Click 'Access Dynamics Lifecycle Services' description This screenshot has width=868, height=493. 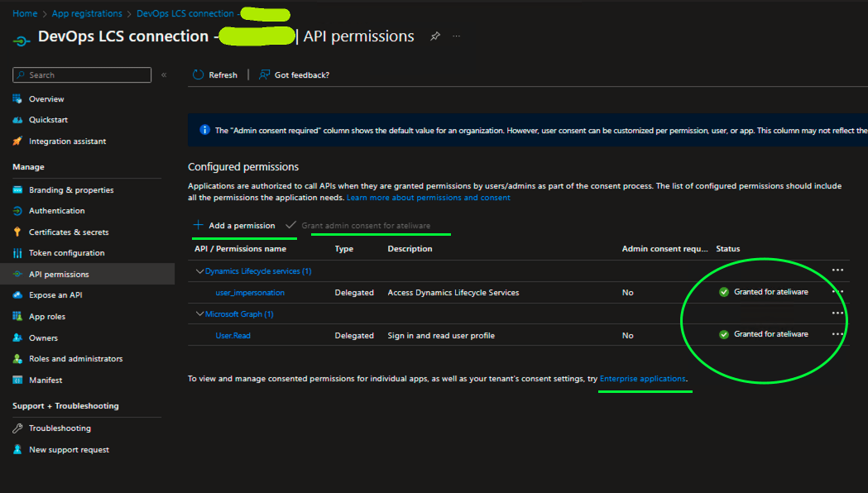[x=453, y=293]
